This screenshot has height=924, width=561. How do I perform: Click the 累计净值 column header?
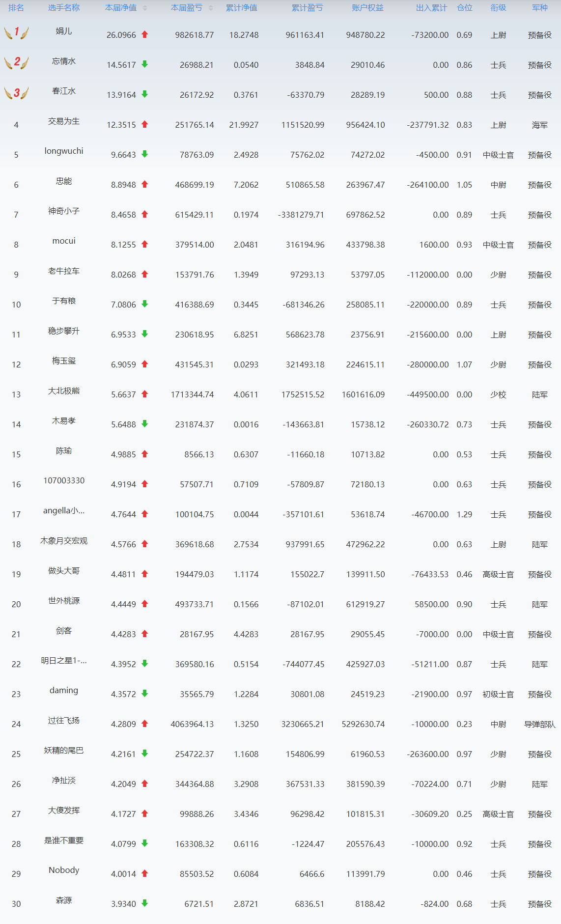tap(242, 8)
